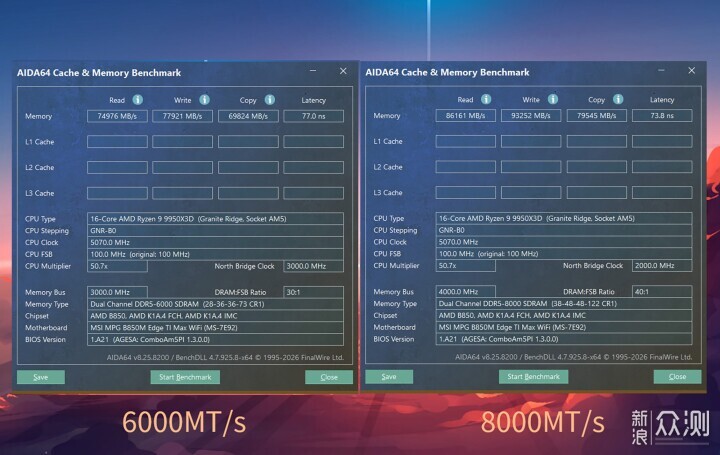Screen dimensions: 720x455
Task: Click CPU Type field in right window
Action: [x=564, y=219]
